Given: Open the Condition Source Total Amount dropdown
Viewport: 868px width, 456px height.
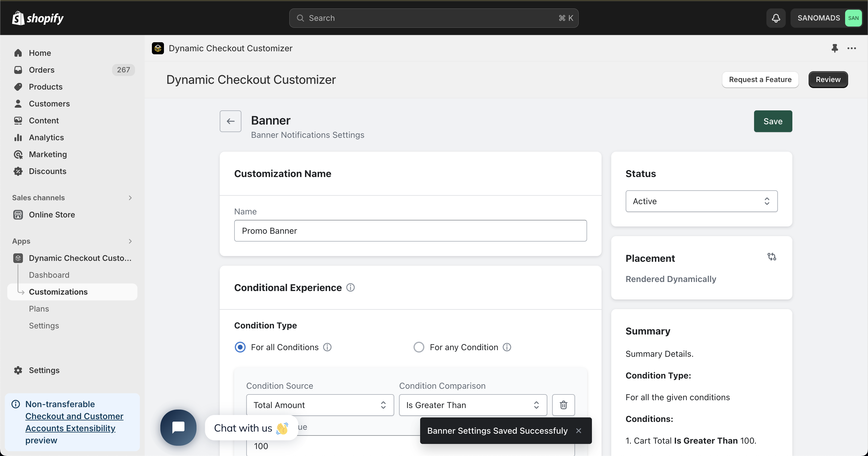Looking at the screenshot, I should coord(320,405).
